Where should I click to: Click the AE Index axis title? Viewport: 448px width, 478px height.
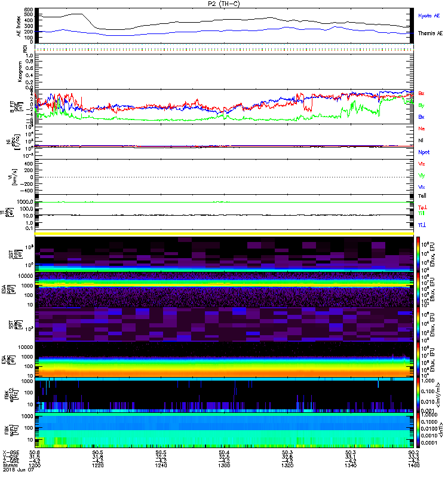coord(19,26)
